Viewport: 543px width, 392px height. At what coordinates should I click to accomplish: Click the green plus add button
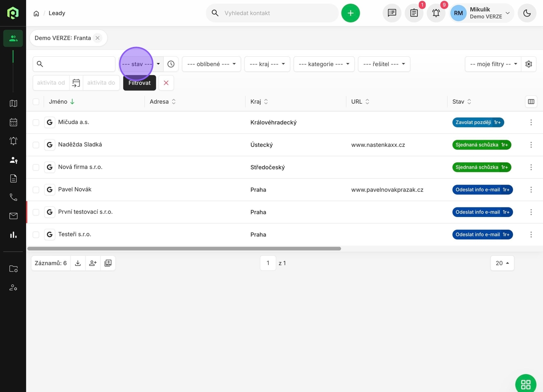[351, 13]
